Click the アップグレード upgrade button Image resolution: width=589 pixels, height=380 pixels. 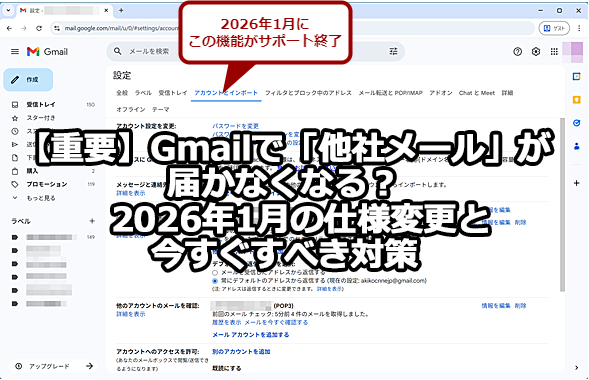53,366
